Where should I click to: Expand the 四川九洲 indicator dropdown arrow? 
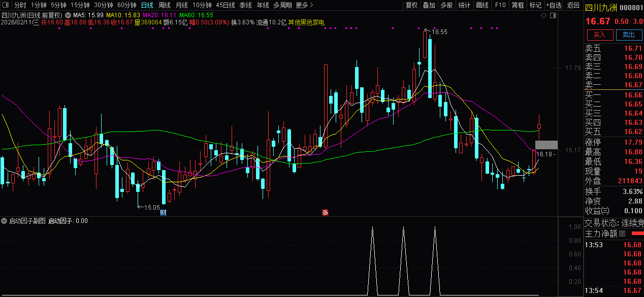68,15
